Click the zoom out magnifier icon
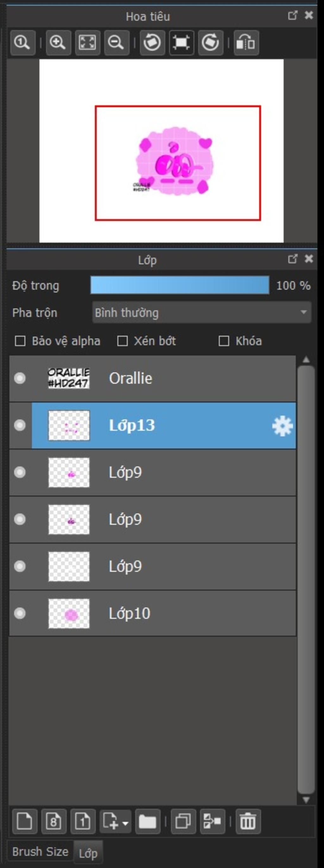Image resolution: width=324 pixels, height=868 pixels. [x=116, y=42]
